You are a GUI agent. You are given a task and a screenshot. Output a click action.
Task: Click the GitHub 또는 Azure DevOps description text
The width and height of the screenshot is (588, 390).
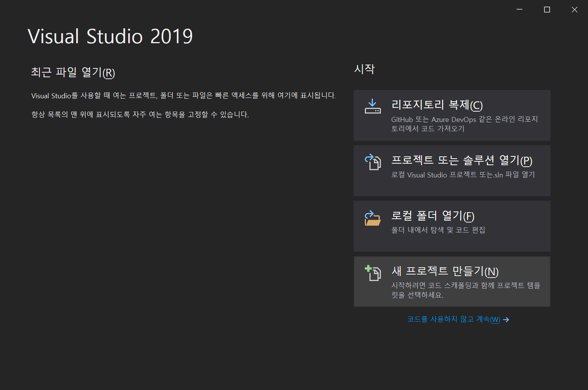pyautogui.click(x=464, y=124)
